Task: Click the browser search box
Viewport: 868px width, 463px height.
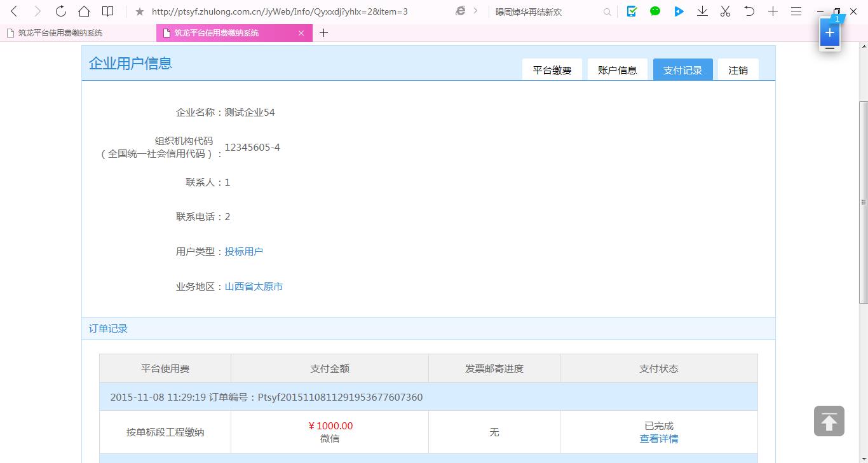Action: [x=546, y=11]
